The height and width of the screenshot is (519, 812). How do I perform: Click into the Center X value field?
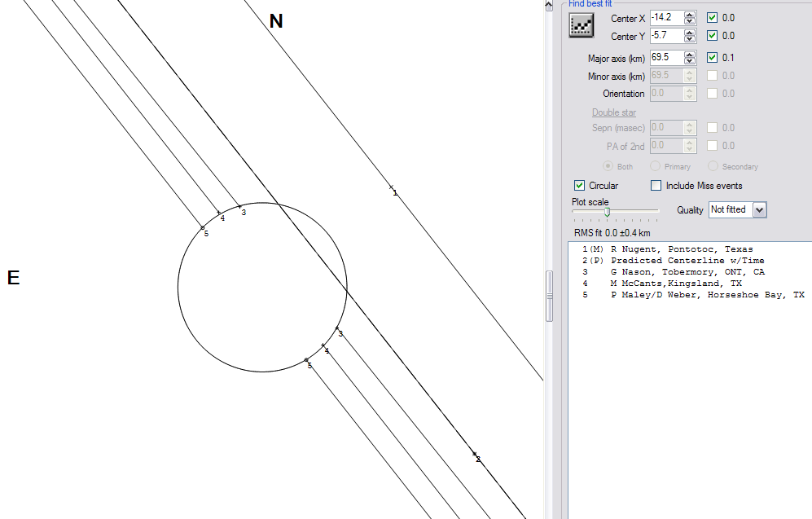click(665, 18)
